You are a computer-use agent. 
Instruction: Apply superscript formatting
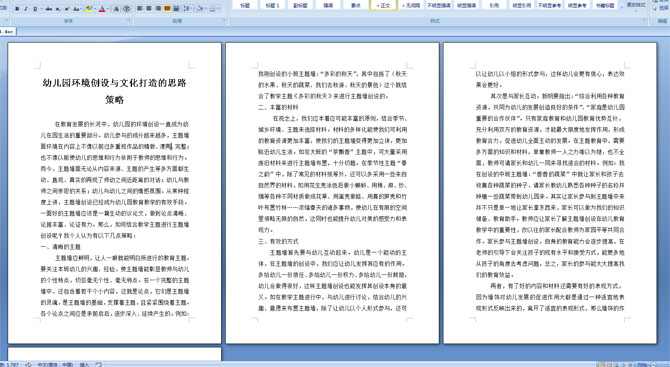[67, 9]
